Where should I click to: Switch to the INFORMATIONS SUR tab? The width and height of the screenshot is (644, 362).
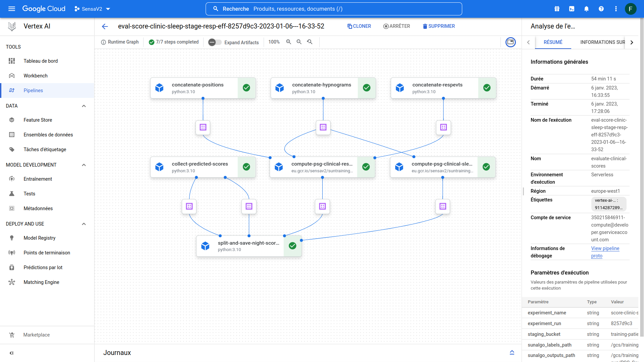(x=602, y=42)
